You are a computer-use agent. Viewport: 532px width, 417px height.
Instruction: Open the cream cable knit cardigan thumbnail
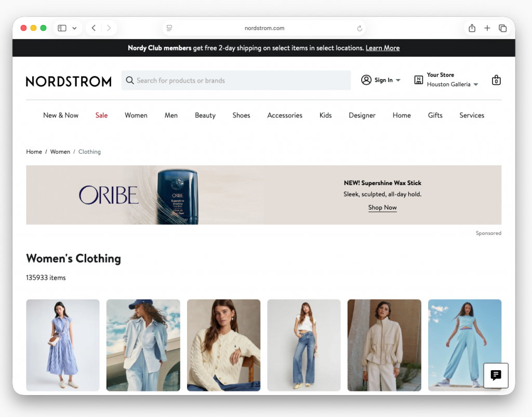(x=223, y=345)
